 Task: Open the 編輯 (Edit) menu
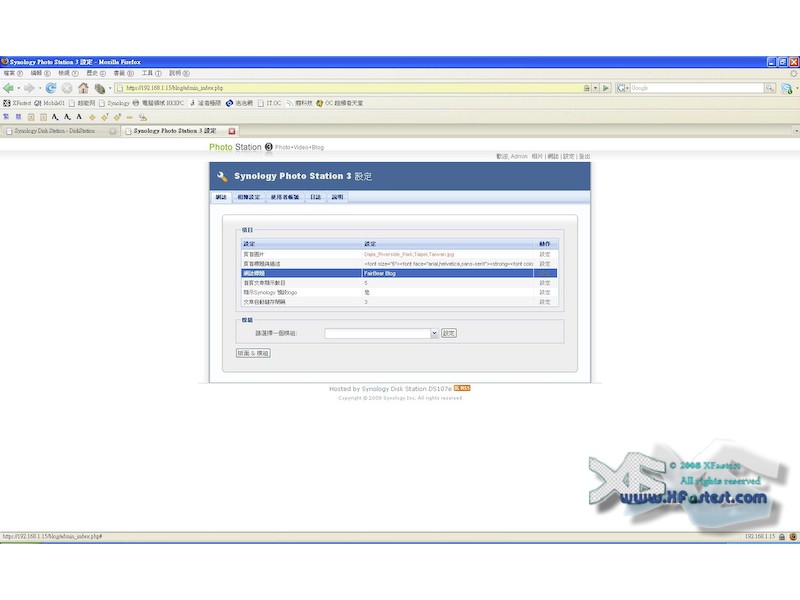(40, 73)
